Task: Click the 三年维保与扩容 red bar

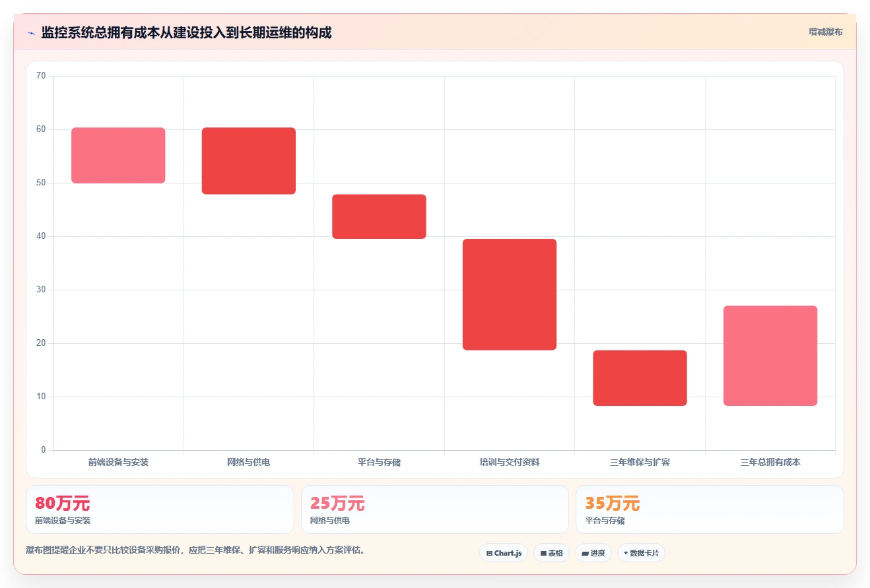Action: point(640,378)
